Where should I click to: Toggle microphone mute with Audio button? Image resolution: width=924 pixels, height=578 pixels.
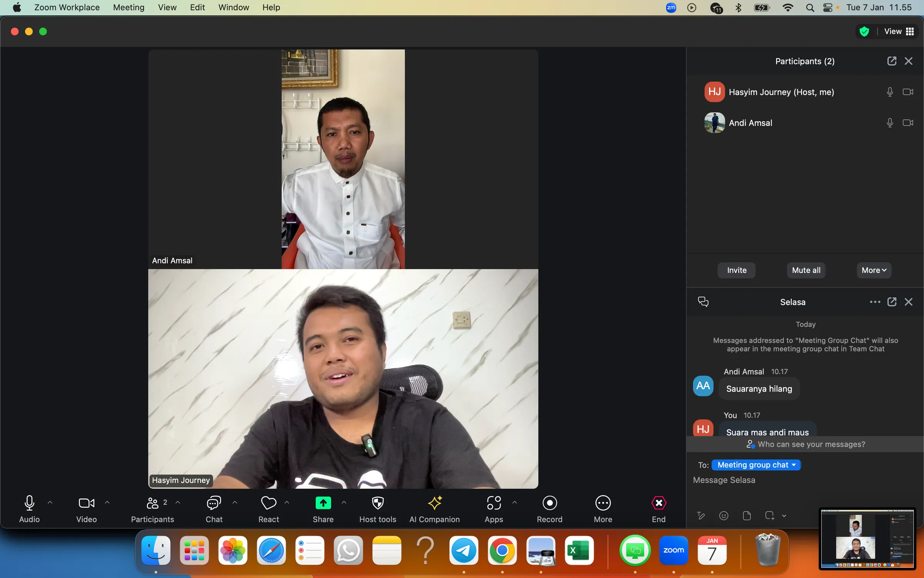(x=29, y=503)
